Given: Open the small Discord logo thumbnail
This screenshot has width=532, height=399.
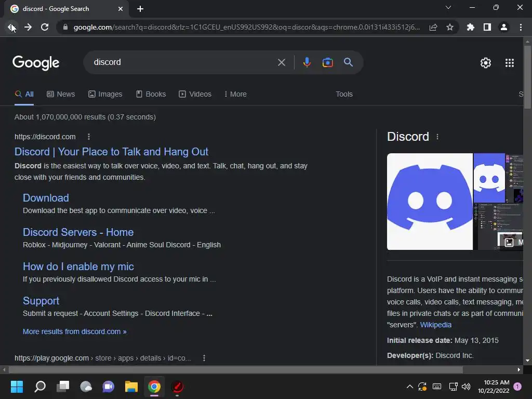Looking at the screenshot, I should [489, 178].
